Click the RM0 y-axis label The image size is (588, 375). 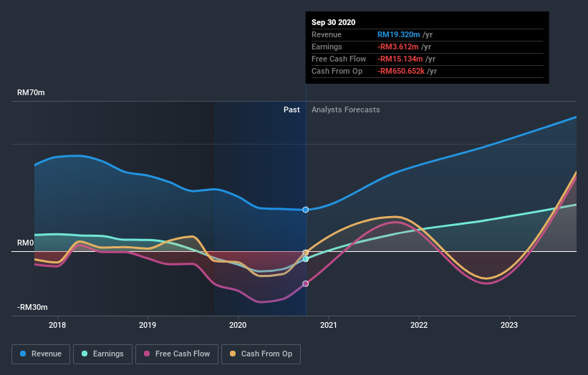[26, 243]
